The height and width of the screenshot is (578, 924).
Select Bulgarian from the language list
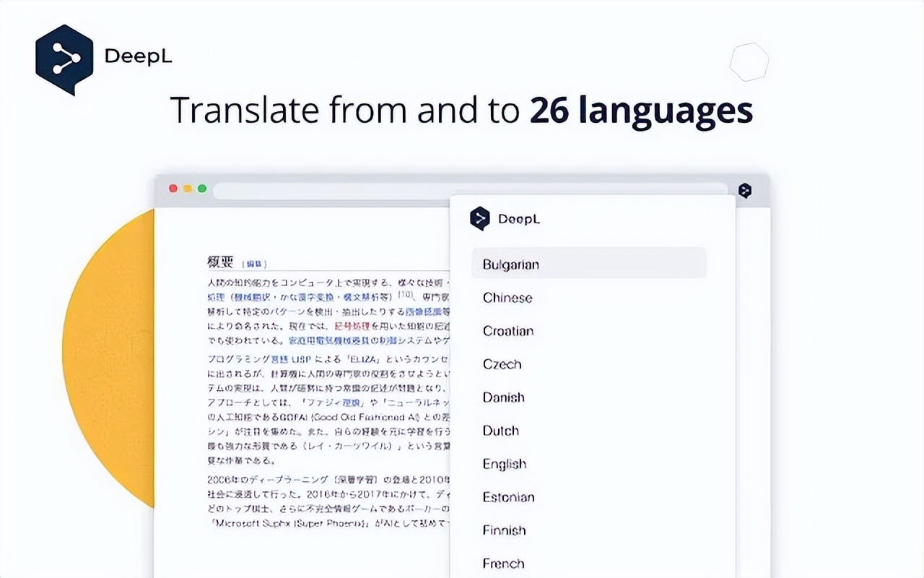(x=510, y=264)
